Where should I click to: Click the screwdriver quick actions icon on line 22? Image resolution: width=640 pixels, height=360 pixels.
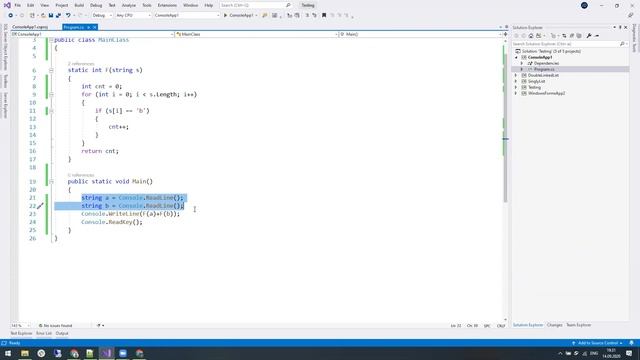[x=40, y=206]
